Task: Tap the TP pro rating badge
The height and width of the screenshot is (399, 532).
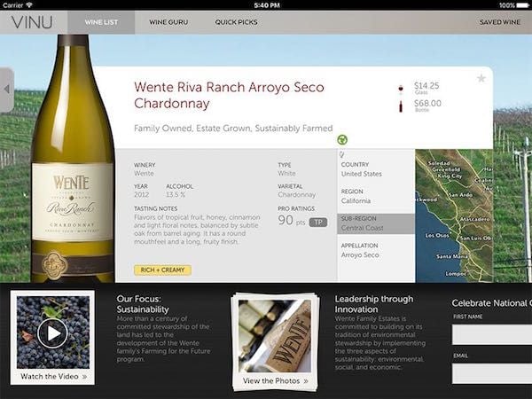Action: tap(317, 222)
